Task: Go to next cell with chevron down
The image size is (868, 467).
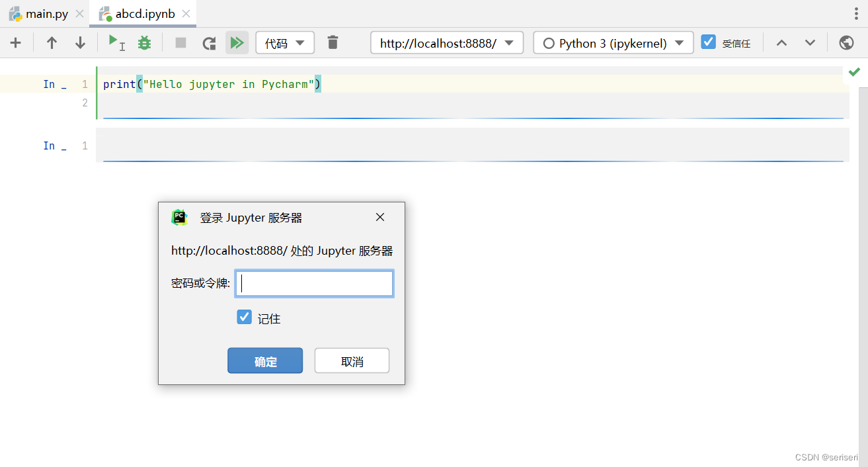Action: pos(810,43)
